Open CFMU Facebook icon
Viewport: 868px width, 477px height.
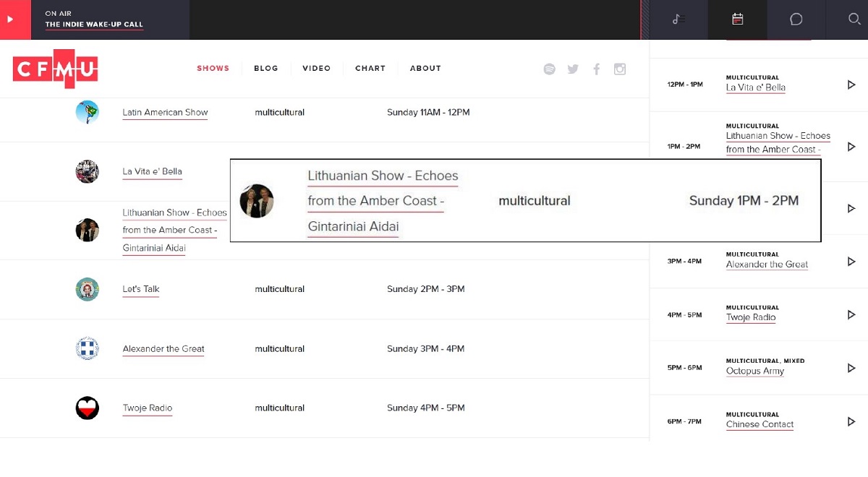597,69
